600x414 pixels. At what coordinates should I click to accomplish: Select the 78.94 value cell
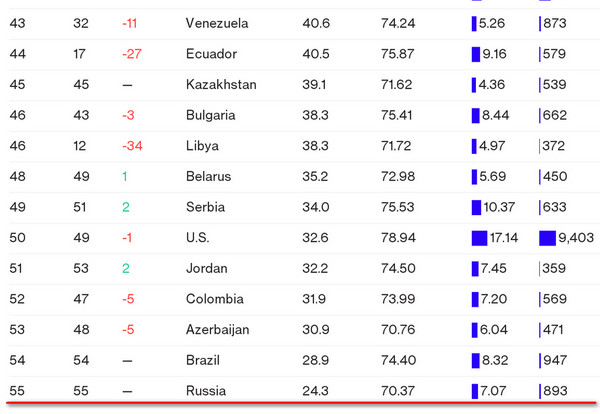(398, 238)
